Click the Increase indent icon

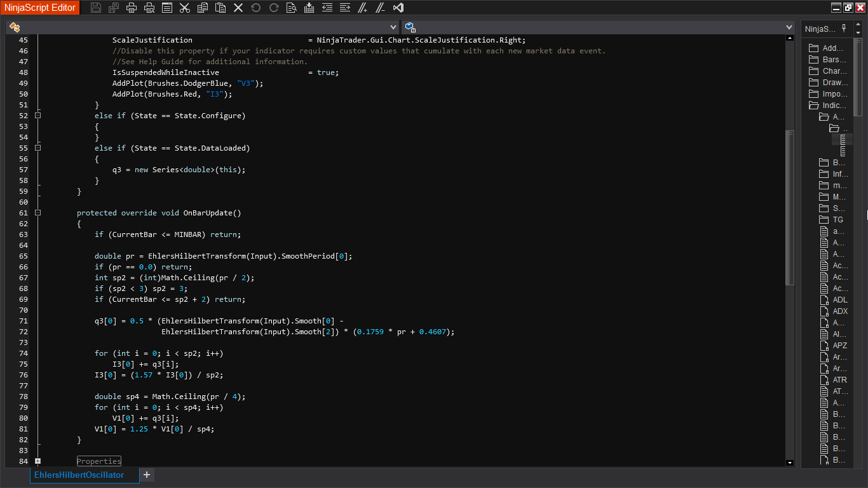tap(344, 8)
